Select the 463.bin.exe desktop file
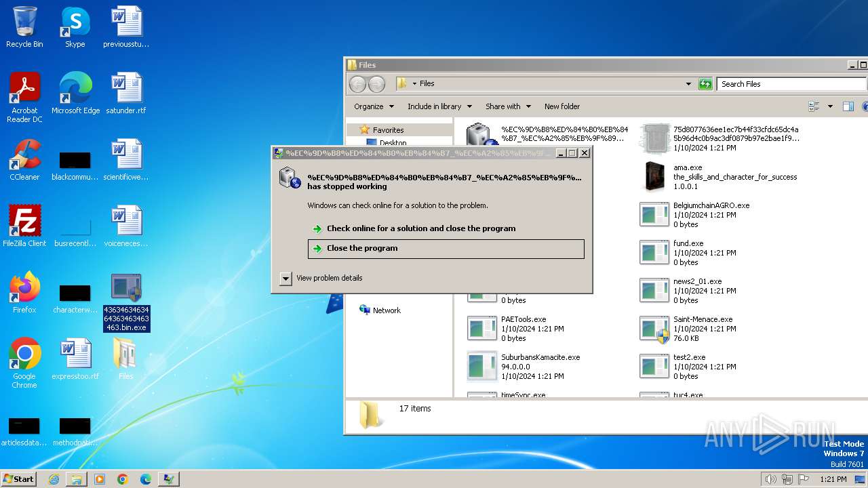868x488 pixels. 126,302
